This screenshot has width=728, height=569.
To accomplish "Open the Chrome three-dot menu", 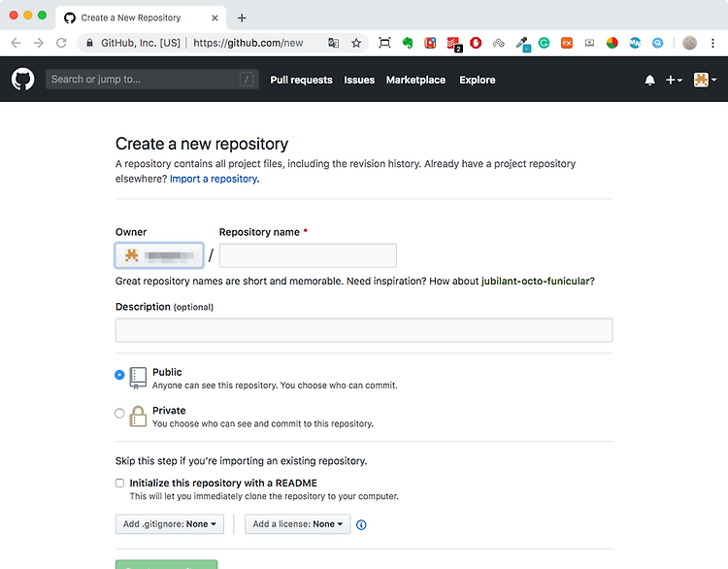I will 712,43.
